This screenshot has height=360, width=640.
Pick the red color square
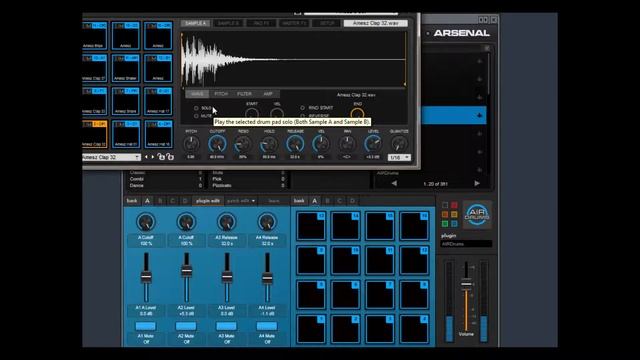click(454, 205)
